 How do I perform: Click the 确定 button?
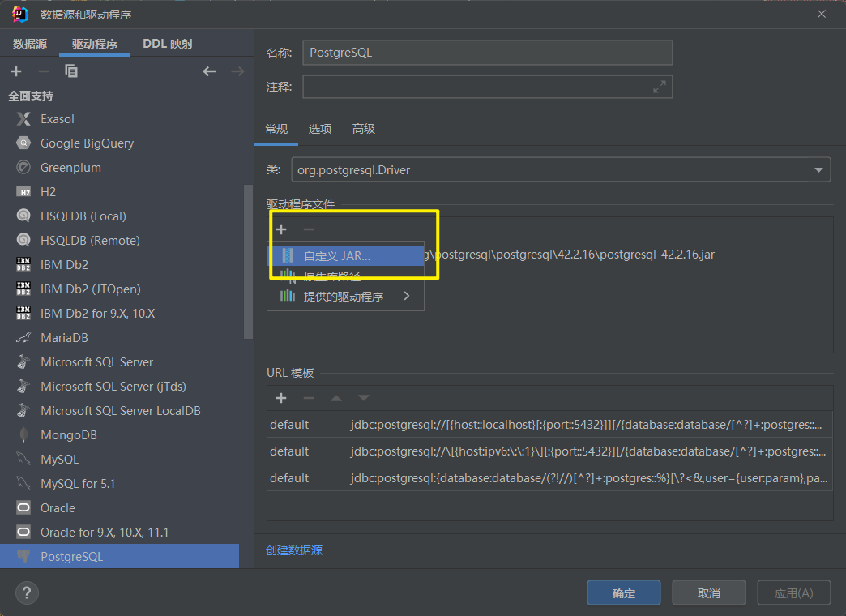click(x=624, y=593)
